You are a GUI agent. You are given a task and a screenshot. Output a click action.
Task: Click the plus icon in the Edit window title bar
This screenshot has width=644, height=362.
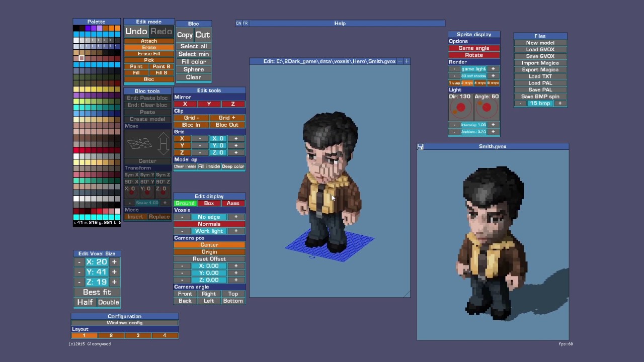tap(407, 61)
